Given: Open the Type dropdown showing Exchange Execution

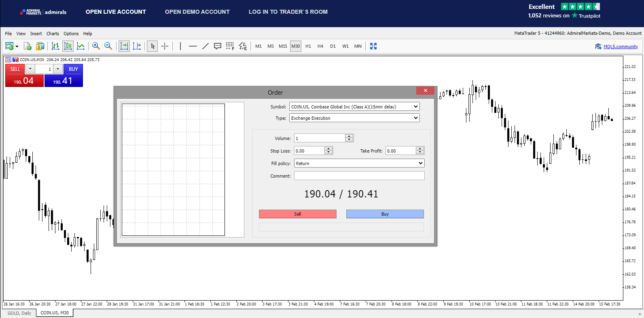Looking at the screenshot, I should click(415, 118).
